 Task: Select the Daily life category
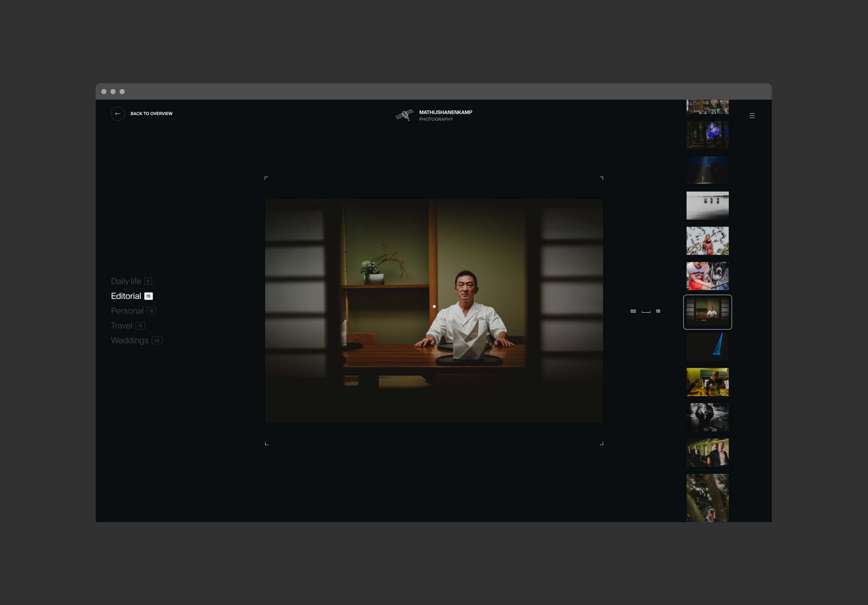pos(125,281)
